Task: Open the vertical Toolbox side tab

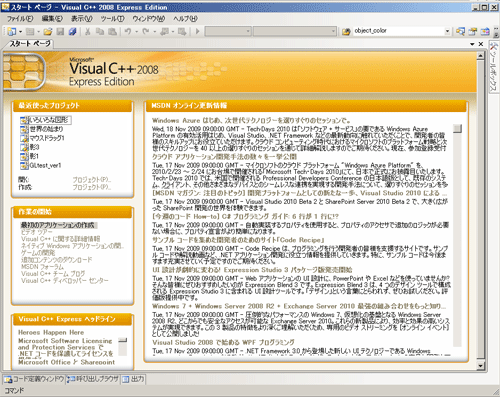Action: click(x=493, y=66)
